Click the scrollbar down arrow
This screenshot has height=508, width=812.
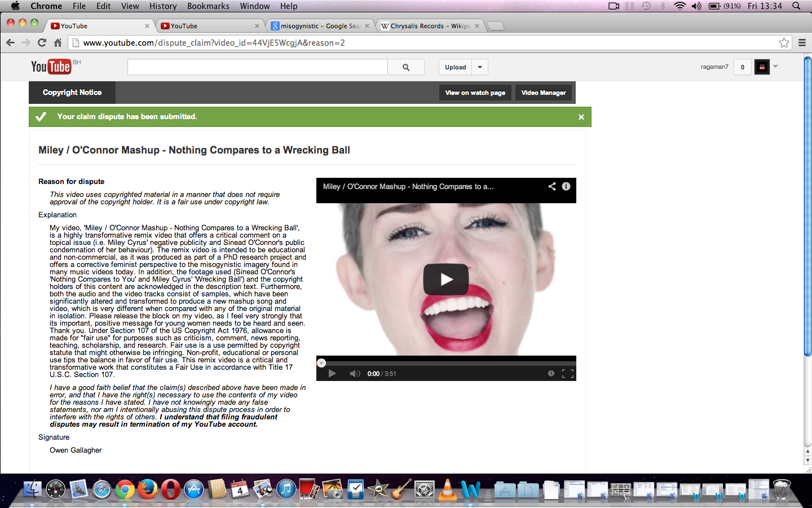[807, 461]
